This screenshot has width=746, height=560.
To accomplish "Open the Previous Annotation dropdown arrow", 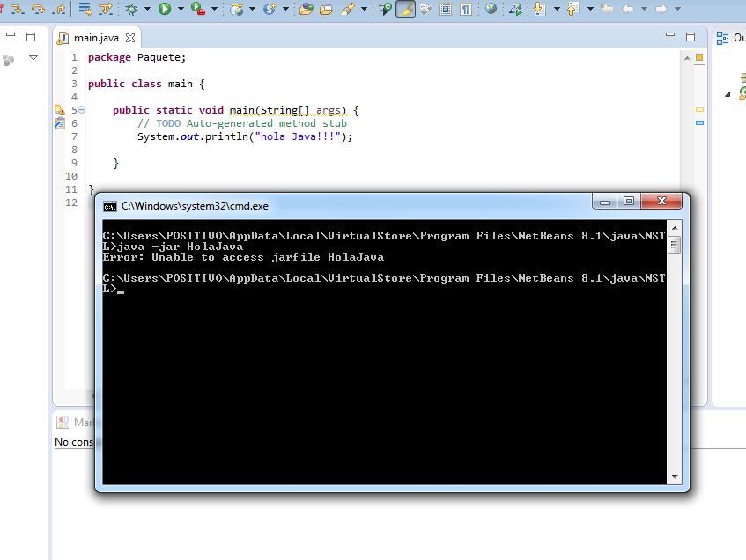I will pyautogui.click(x=590, y=9).
